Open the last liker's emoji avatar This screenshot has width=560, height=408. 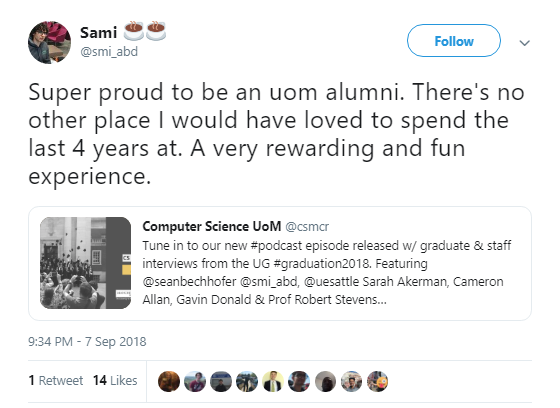click(x=378, y=381)
